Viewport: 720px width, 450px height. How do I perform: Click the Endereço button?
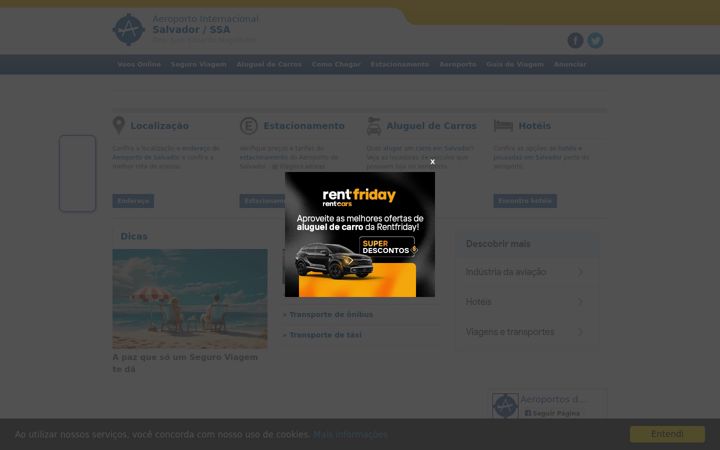coord(133,201)
